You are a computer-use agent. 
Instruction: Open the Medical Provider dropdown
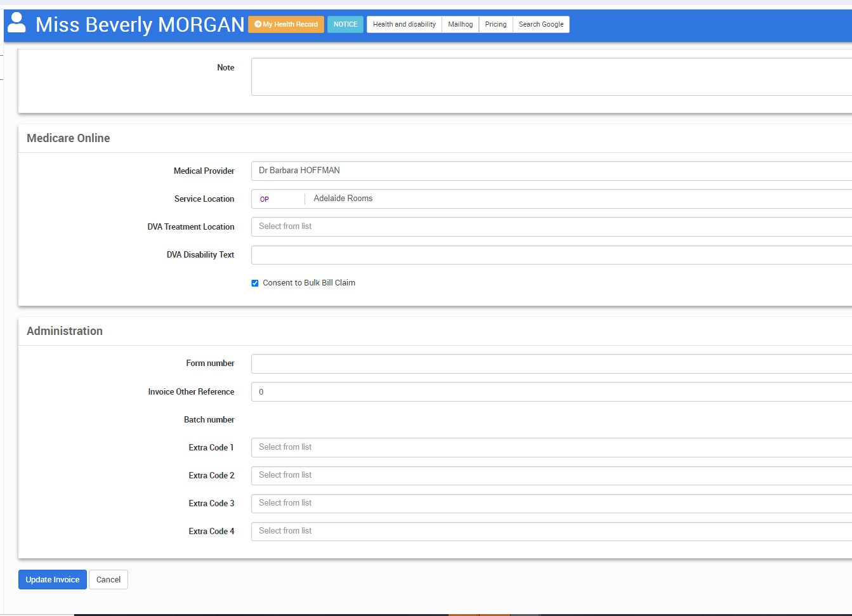coord(551,171)
